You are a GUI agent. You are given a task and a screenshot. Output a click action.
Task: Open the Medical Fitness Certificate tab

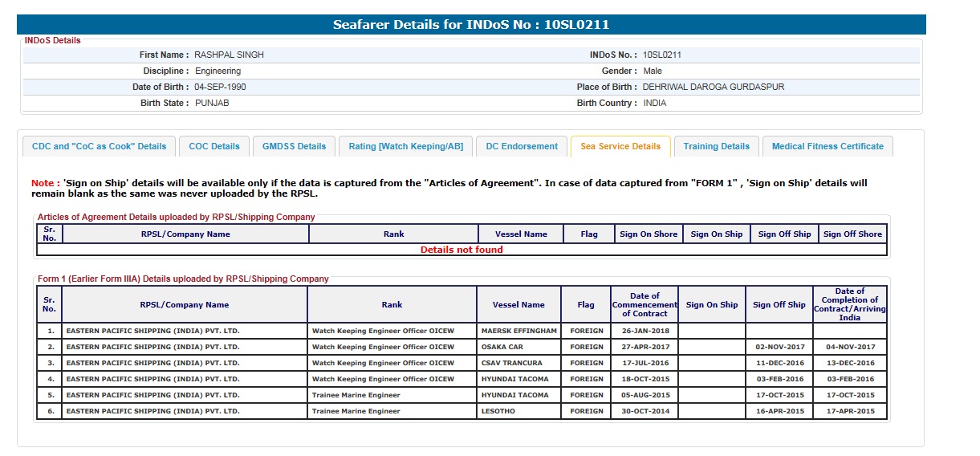(828, 146)
